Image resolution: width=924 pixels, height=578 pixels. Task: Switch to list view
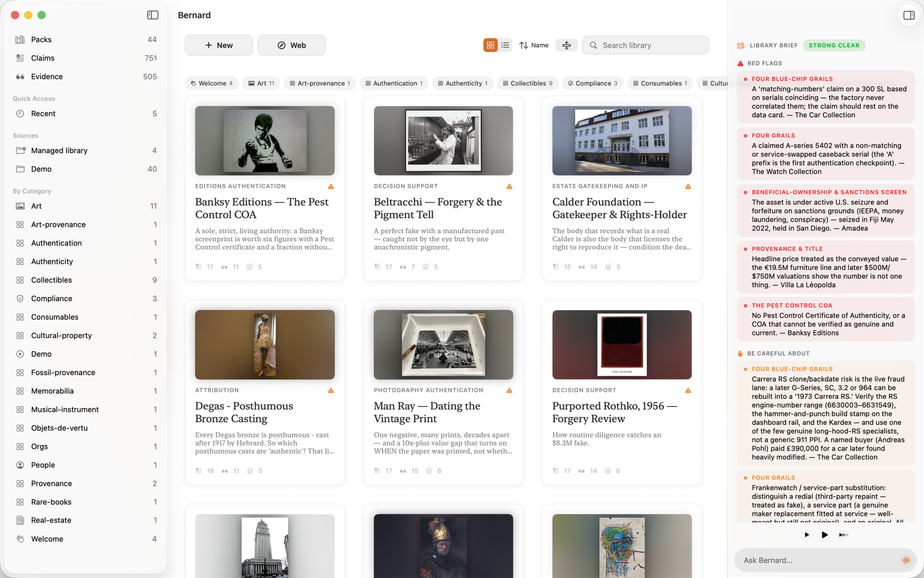(505, 45)
